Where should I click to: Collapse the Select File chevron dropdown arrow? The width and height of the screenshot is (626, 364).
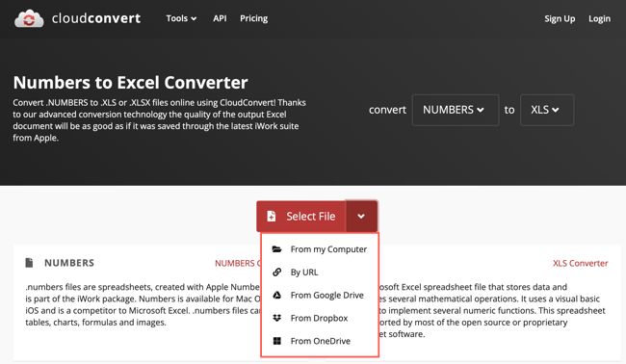pos(361,217)
